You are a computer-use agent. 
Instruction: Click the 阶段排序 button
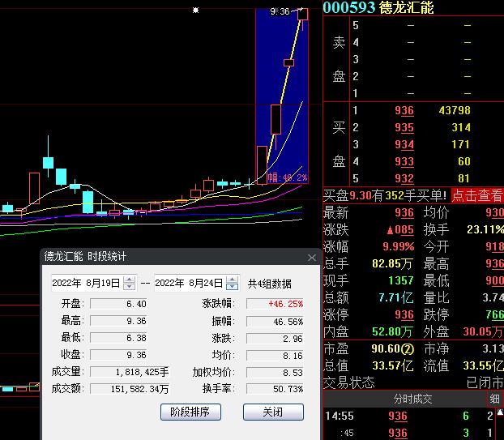(x=190, y=412)
